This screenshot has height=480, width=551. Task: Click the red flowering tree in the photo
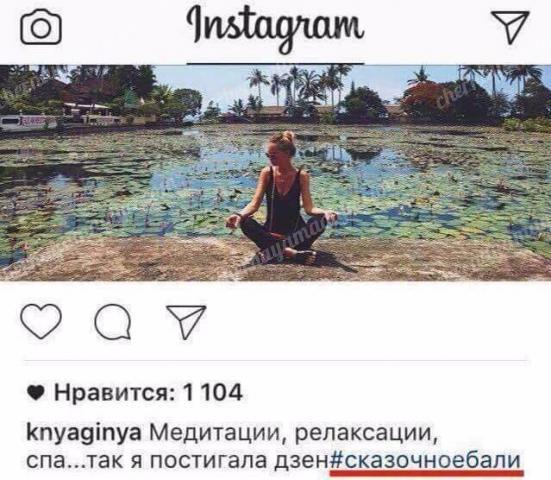click(x=427, y=96)
